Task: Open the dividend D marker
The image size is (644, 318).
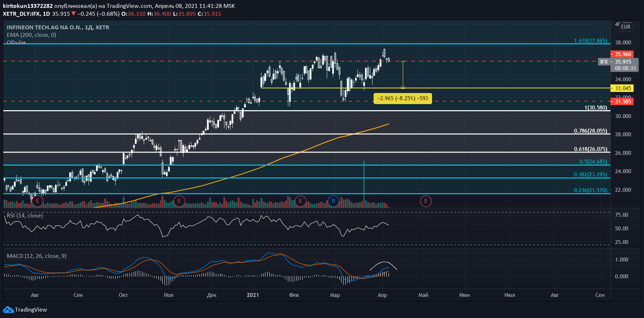Action: click(333, 201)
